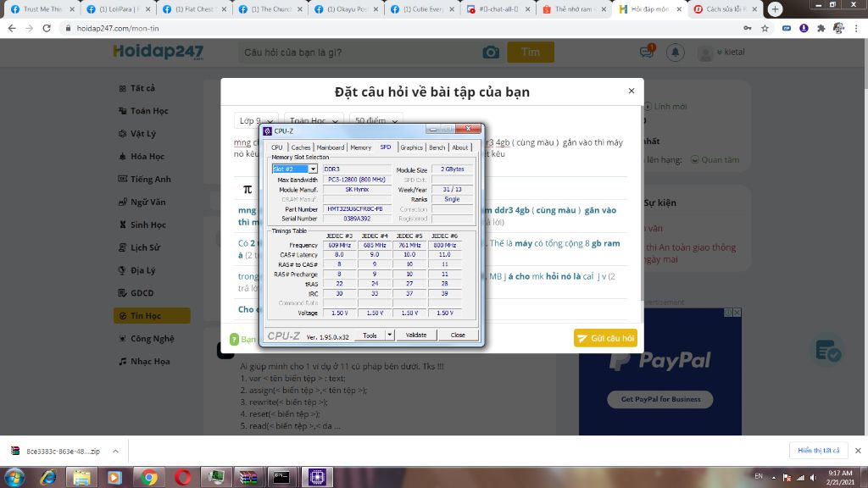Switch to Memory tab in CPU-Z
This screenshot has width=868, height=488.
click(360, 147)
